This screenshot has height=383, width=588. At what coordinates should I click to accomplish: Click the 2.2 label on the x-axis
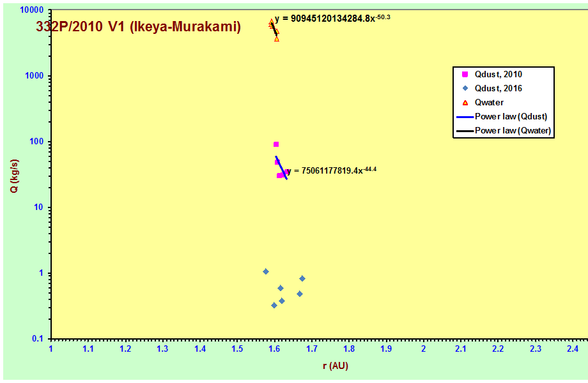(x=498, y=349)
